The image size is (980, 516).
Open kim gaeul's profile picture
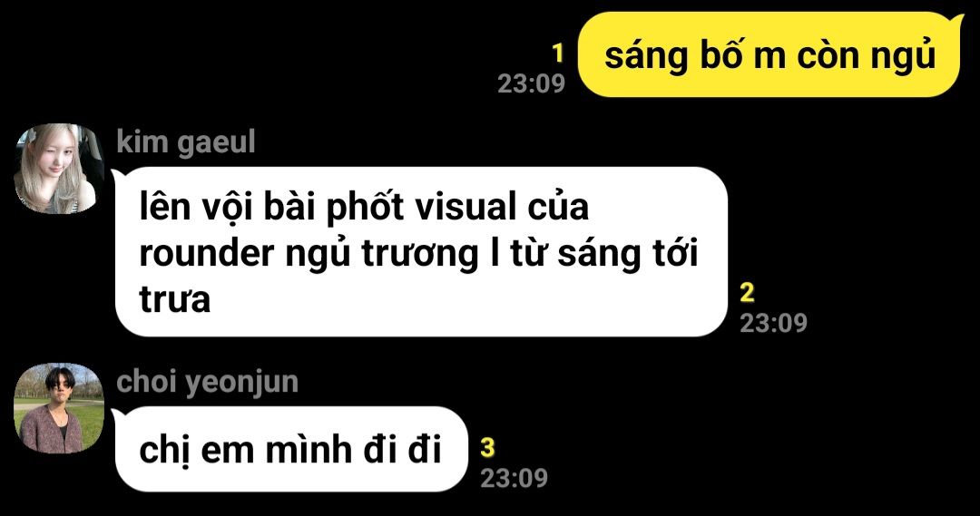pyautogui.click(x=59, y=169)
